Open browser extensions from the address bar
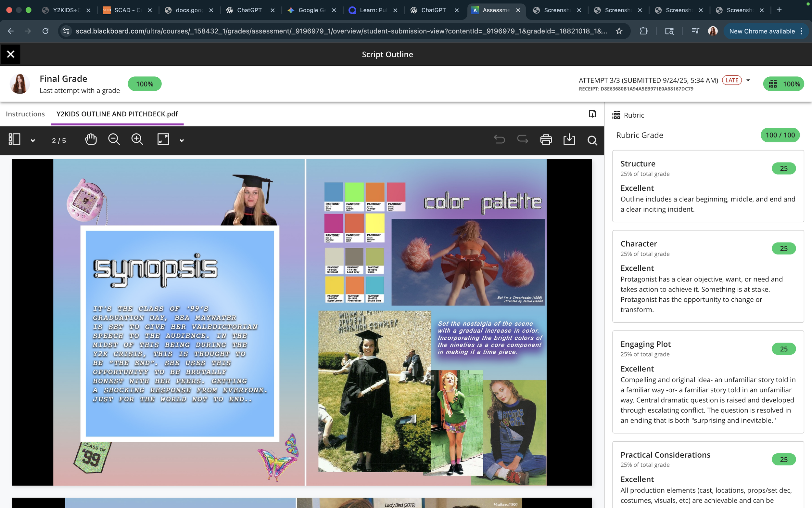Screen dimensions: 812x508 (644, 31)
